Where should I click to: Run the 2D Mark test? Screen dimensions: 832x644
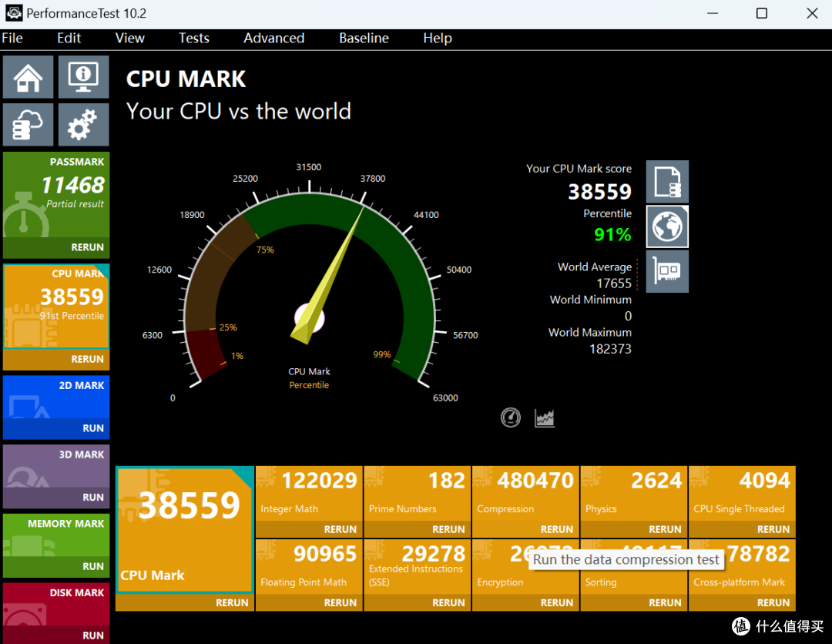(x=56, y=428)
